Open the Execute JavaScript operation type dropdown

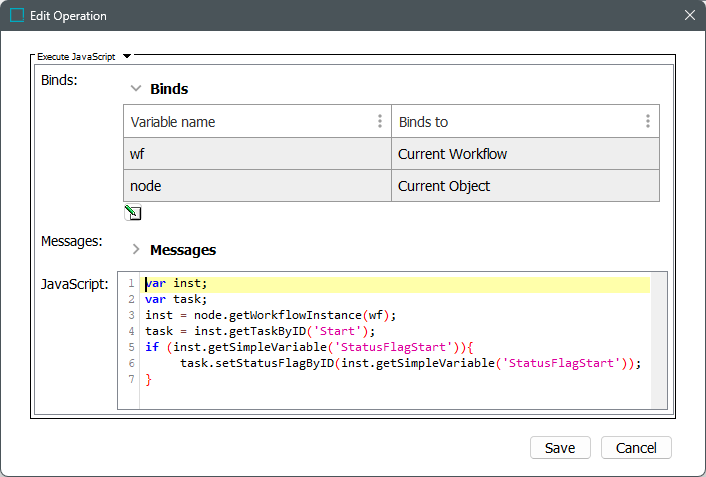[x=127, y=58]
